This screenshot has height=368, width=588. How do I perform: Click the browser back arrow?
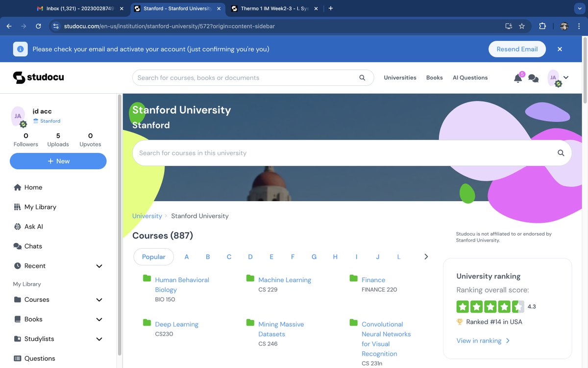pos(9,26)
